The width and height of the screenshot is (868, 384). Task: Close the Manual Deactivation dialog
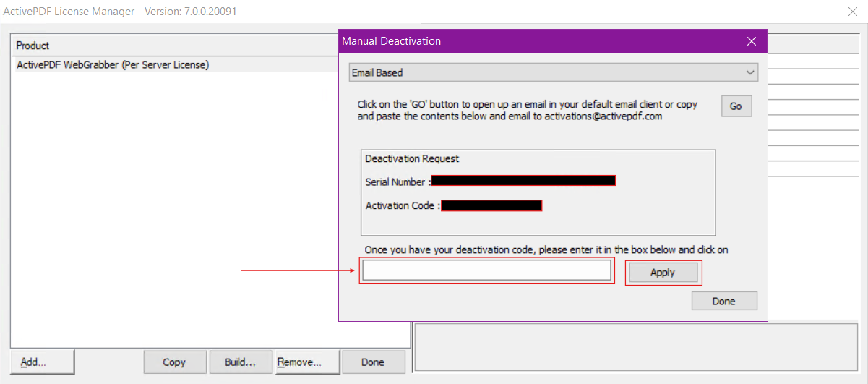coord(752,41)
